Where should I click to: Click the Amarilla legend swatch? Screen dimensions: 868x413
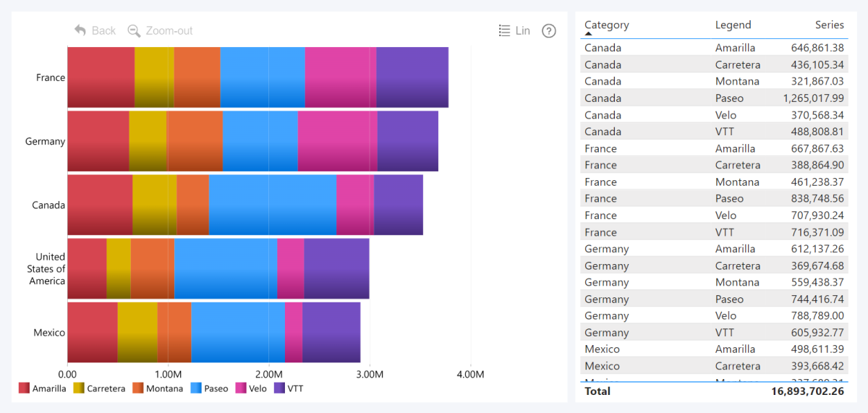point(24,388)
